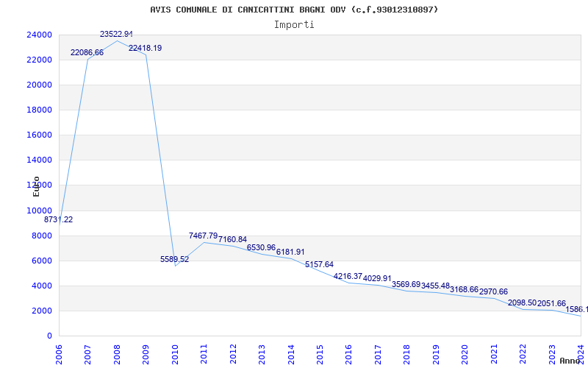The width and height of the screenshot is (588, 368).
Task: Click the x-axis year 2016
Action: coord(348,354)
